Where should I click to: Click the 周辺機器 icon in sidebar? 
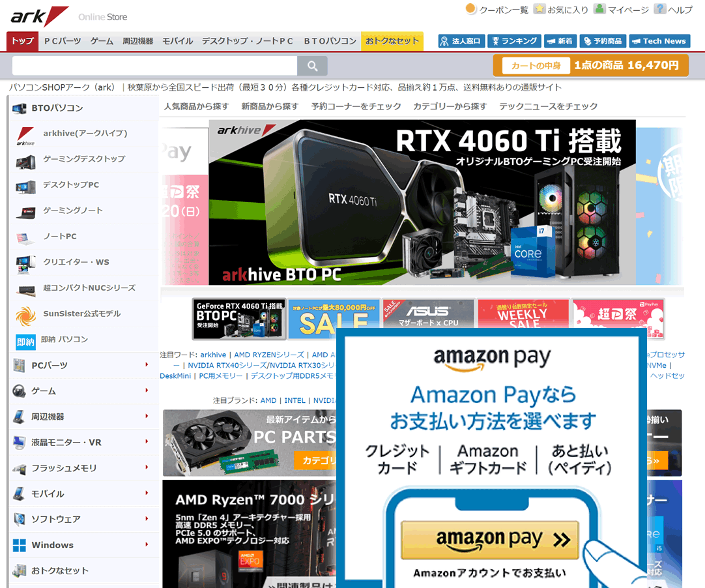pyautogui.click(x=20, y=417)
